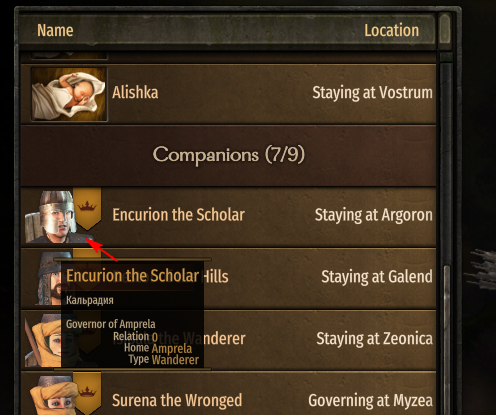Viewport: 496px width, 415px height.
Task: Click the Staying at Galend location text
Action: pyautogui.click(x=377, y=277)
